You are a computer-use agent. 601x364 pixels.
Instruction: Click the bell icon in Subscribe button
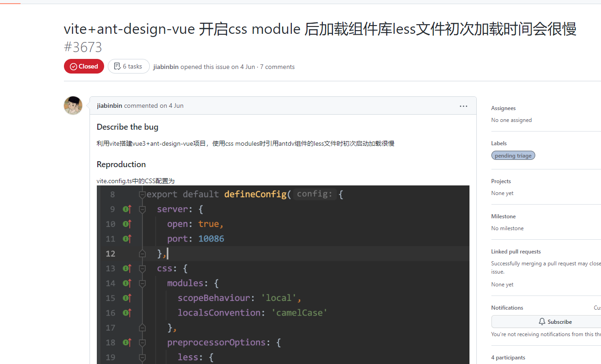point(542,322)
